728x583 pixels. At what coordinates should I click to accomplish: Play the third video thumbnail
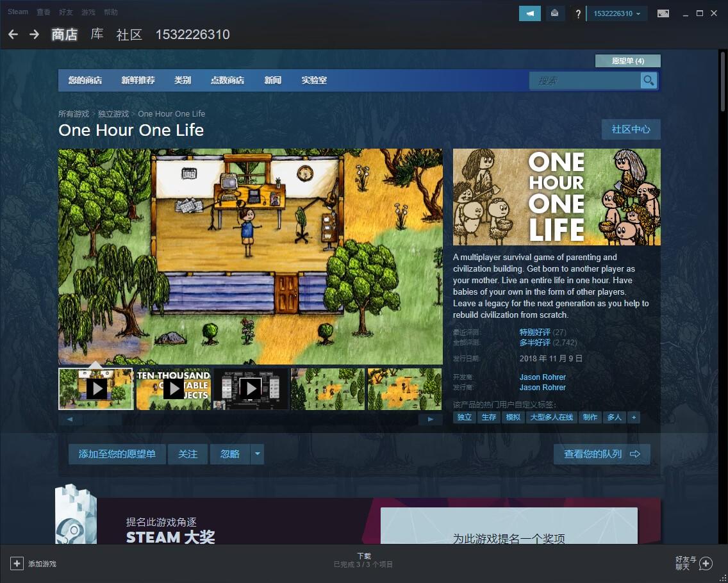point(251,389)
